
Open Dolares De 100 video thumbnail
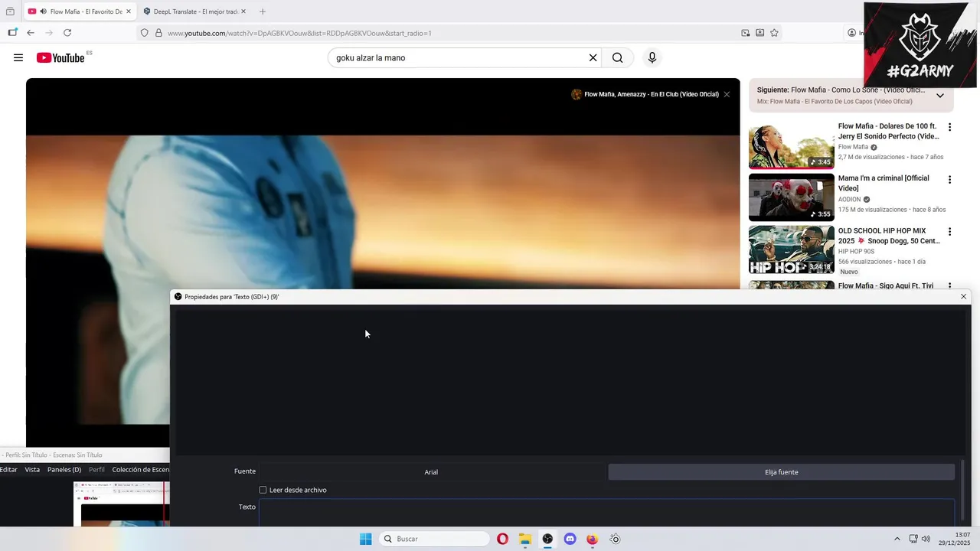click(x=791, y=145)
